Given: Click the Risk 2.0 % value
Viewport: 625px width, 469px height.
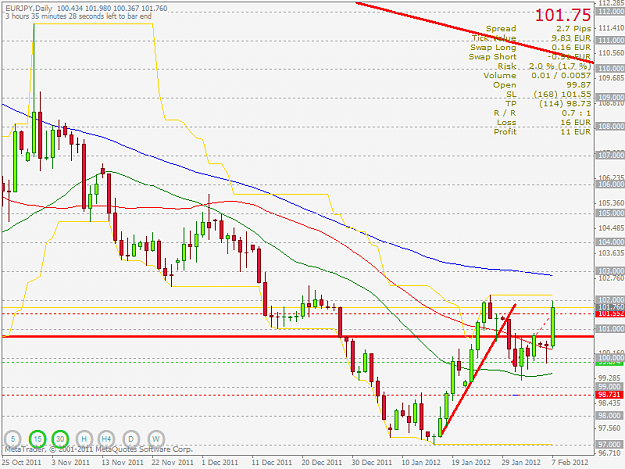Looking at the screenshot, I should pos(560,66).
